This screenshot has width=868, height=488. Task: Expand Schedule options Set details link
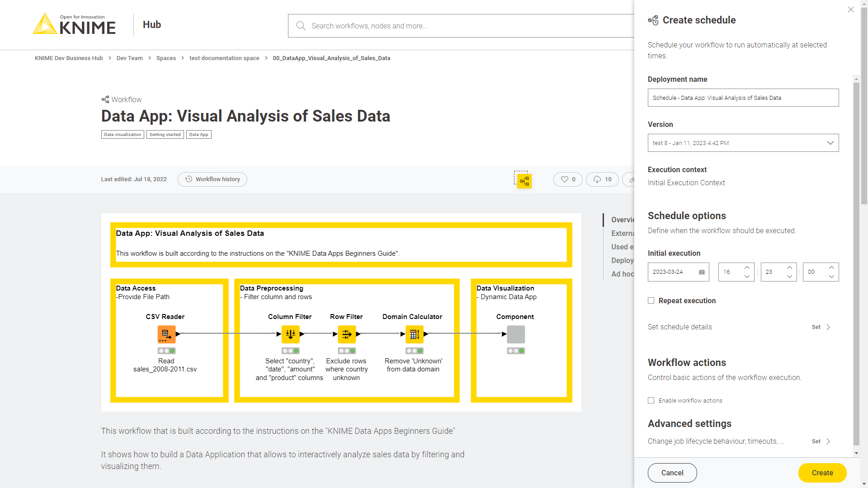(821, 327)
